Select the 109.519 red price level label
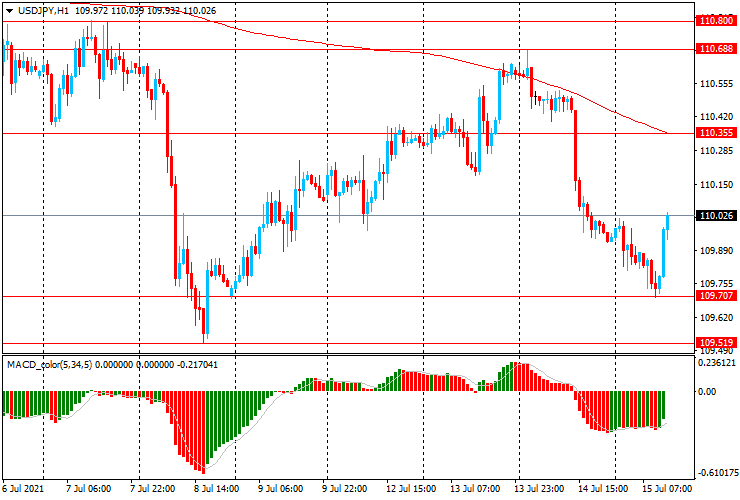740x500 pixels. [716, 342]
